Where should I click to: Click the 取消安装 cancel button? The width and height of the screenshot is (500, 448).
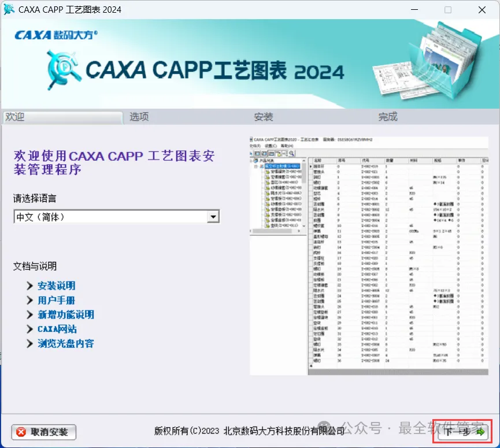(x=44, y=432)
